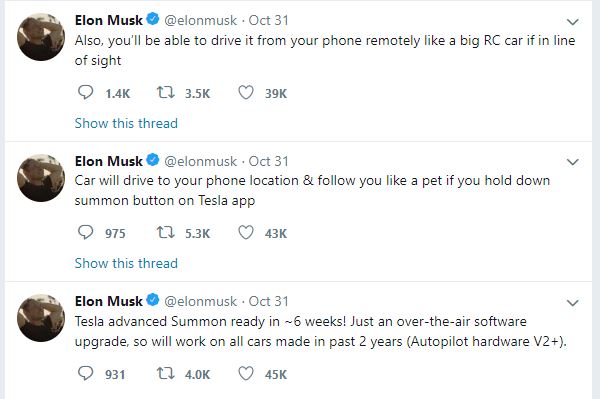This screenshot has height=399, width=600.
Task: Reply to the advanced Summon tweet
Action: coord(85,373)
